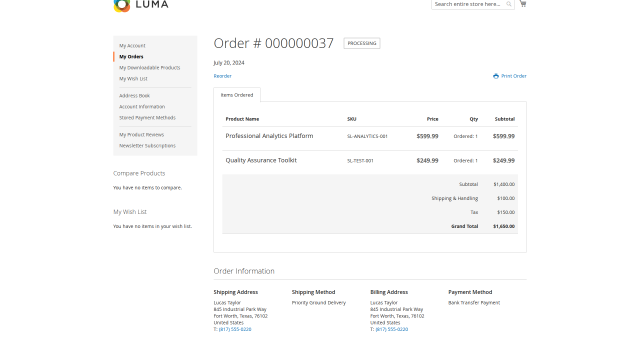The width and height of the screenshot is (640, 360).
Task: Open Stored Payment Methods link
Action: 147,118
